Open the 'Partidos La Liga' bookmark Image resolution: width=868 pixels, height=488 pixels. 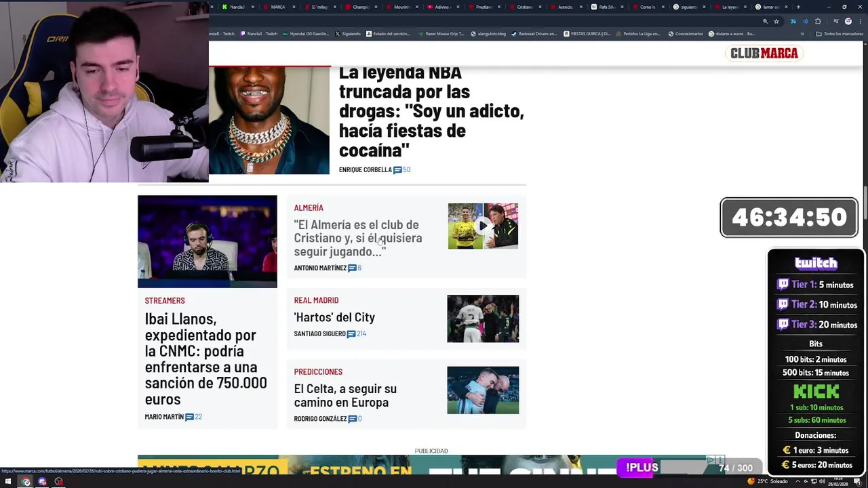pos(638,34)
